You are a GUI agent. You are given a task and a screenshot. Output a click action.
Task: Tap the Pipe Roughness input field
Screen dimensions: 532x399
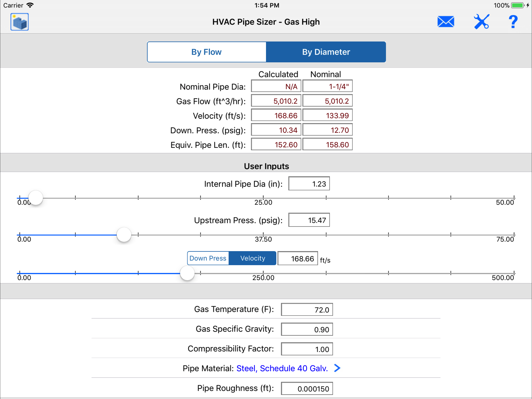(x=307, y=388)
